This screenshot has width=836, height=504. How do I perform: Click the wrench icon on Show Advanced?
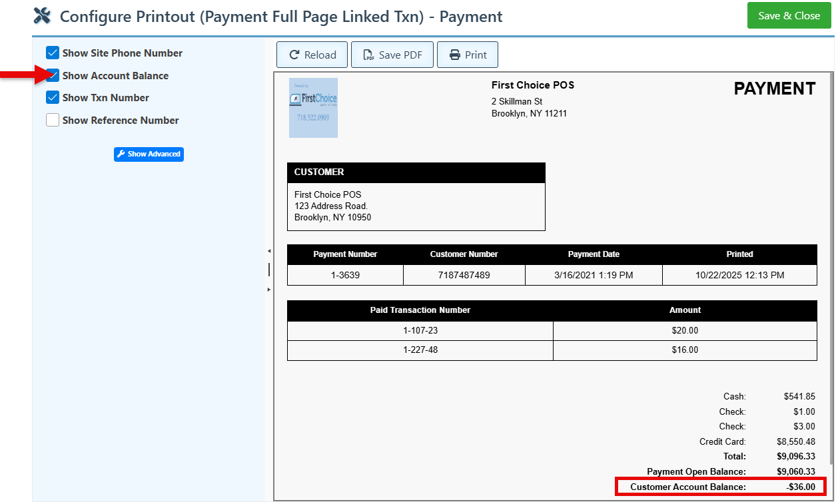(121, 154)
